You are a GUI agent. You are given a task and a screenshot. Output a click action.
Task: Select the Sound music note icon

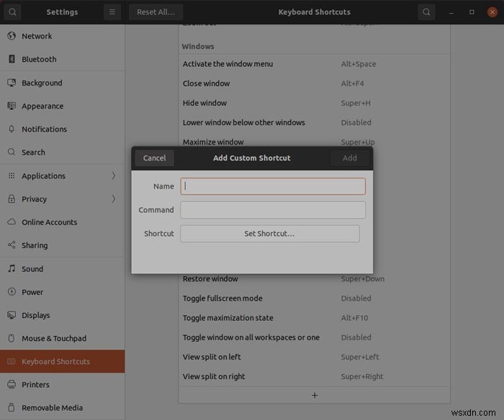12,269
